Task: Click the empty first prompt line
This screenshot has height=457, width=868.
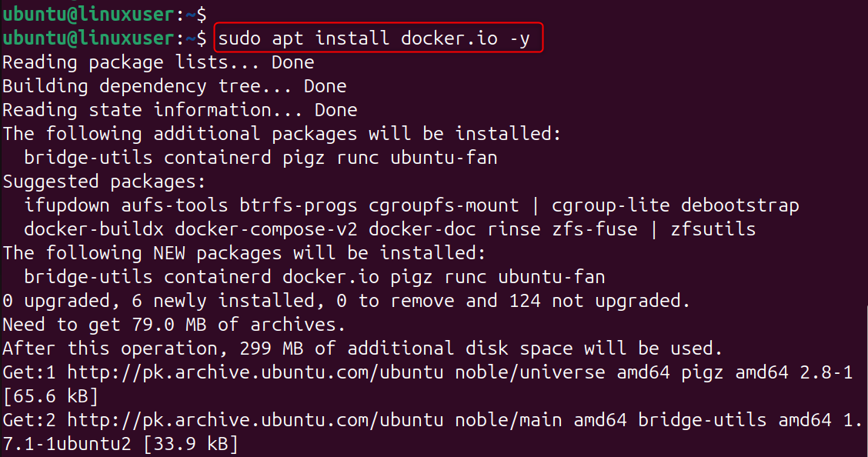Action: (x=104, y=13)
